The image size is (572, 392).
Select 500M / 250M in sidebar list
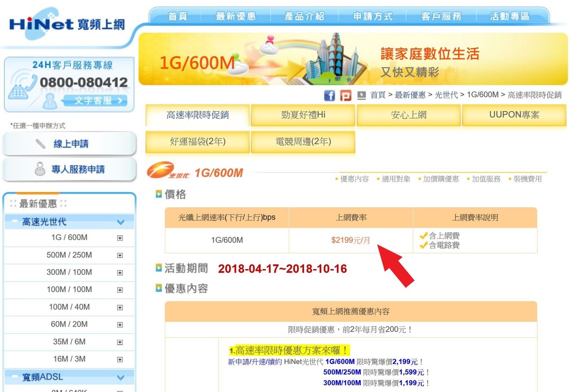pyautogui.click(x=69, y=255)
